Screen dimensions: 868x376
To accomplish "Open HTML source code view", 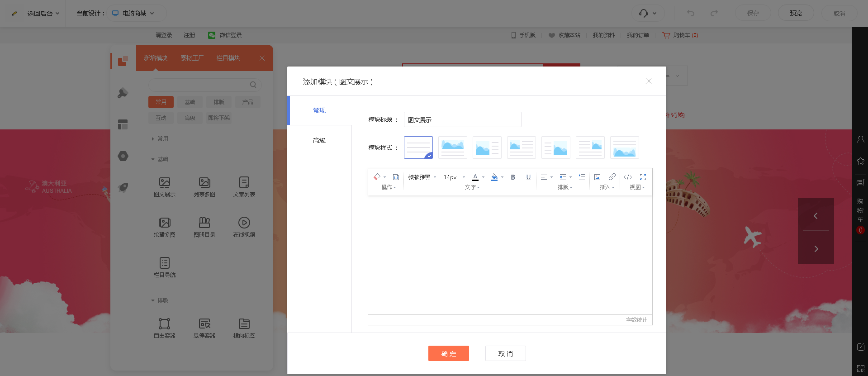I will [x=628, y=177].
